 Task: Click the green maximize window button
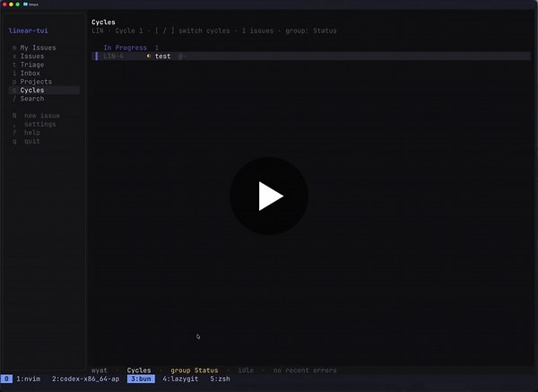click(18, 4)
